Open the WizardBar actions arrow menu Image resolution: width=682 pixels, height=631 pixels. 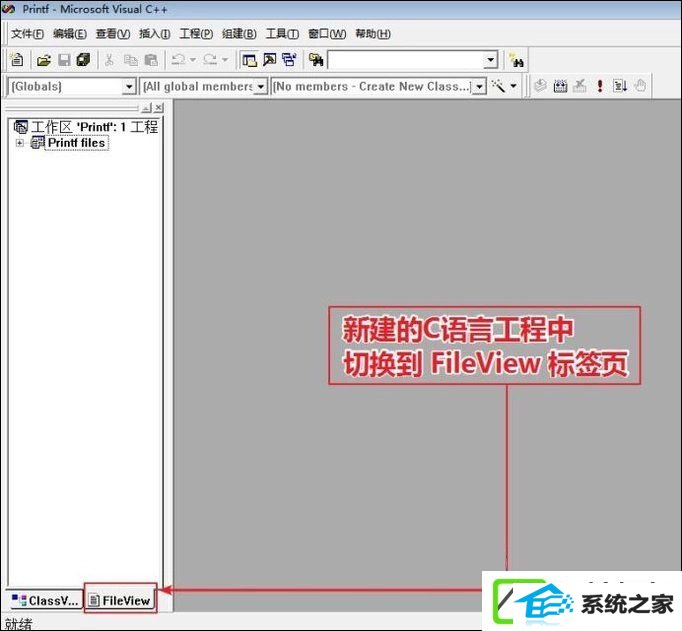pyautogui.click(x=514, y=86)
